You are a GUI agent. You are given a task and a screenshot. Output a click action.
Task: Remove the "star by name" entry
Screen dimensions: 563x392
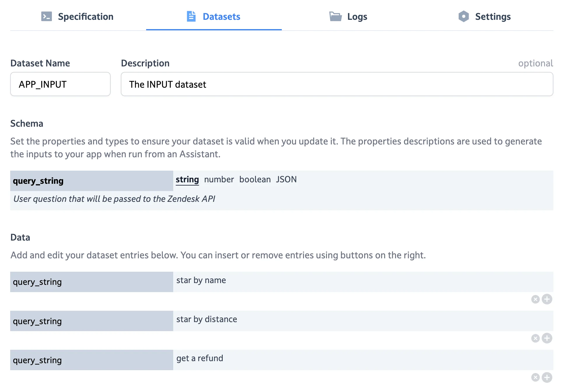click(x=535, y=299)
